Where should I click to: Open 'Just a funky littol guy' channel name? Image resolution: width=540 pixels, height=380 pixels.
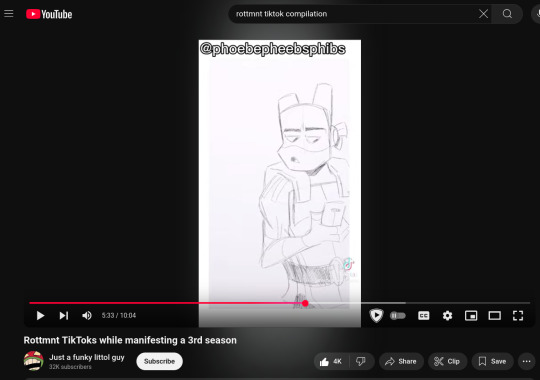point(87,357)
